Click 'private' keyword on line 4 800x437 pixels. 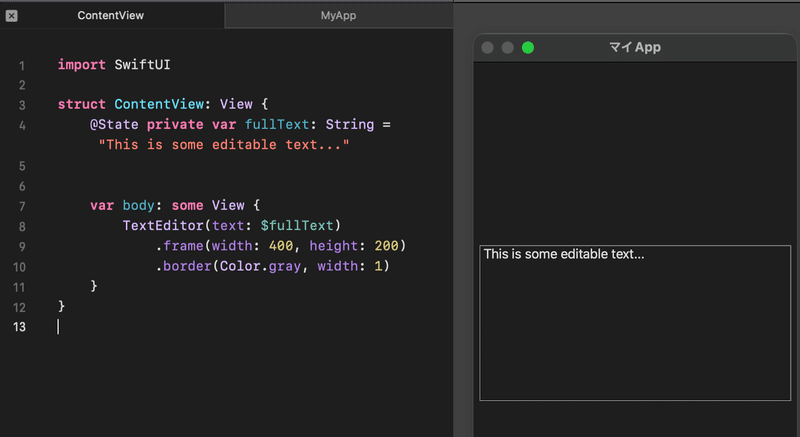[175, 124]
